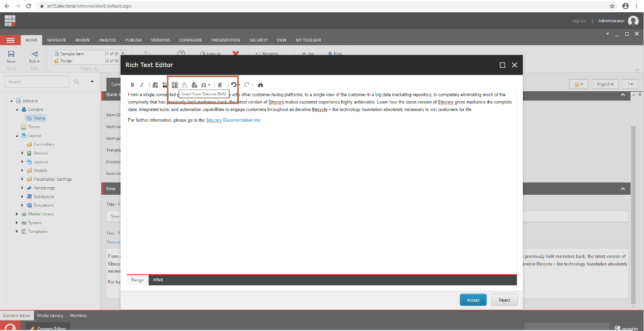Open the Chrome profile icon

tap(625, 6)
